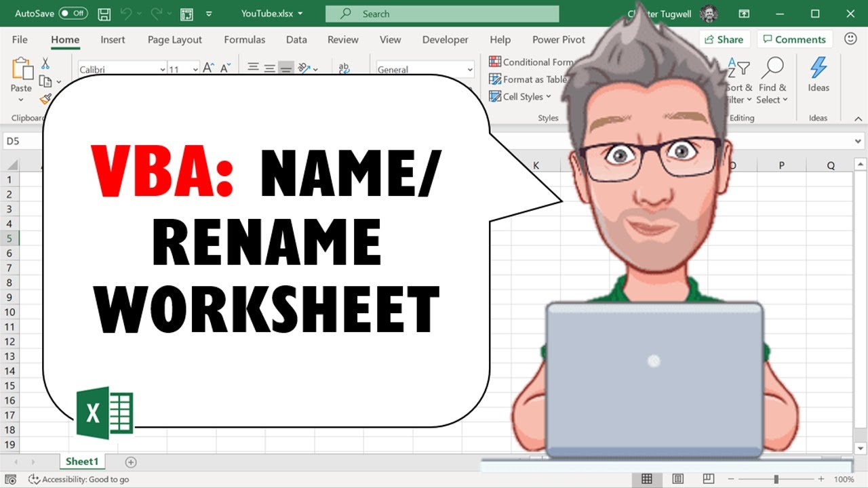Click Accessibility: Good to go status

[79, 479]
